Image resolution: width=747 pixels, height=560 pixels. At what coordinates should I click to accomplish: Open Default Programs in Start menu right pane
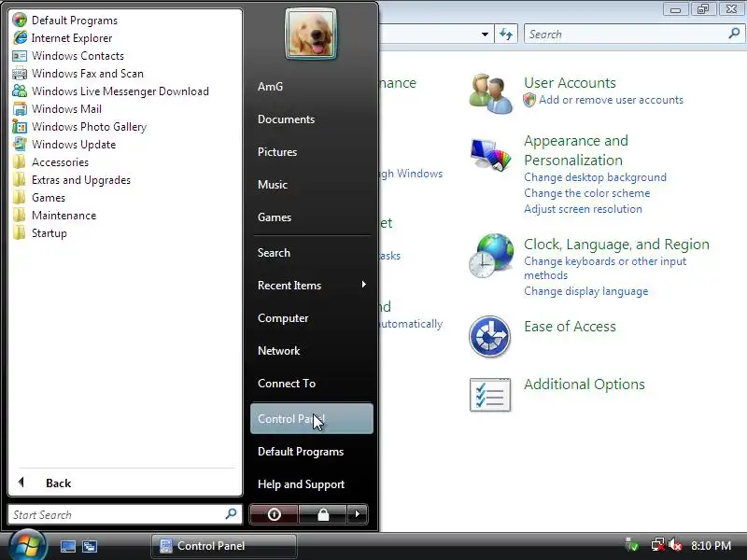tap(301, 452)
